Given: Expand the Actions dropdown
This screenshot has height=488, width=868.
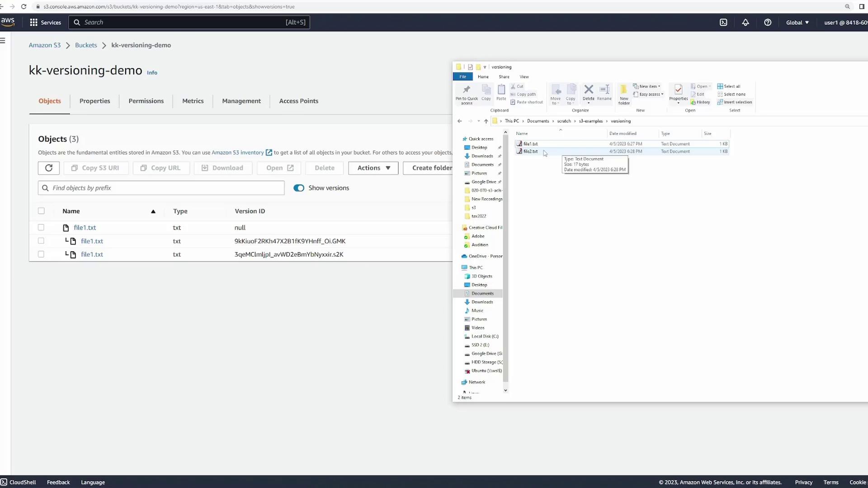Looking at the screenshot, I should [x=373, y=168].
